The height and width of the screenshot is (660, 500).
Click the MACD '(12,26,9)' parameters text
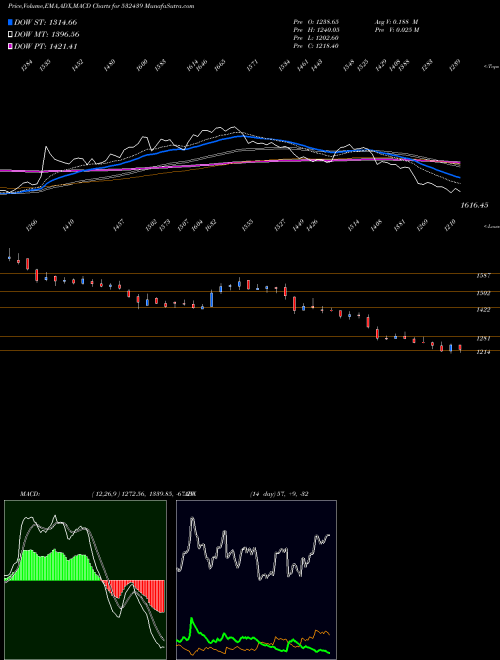point(105,494)
